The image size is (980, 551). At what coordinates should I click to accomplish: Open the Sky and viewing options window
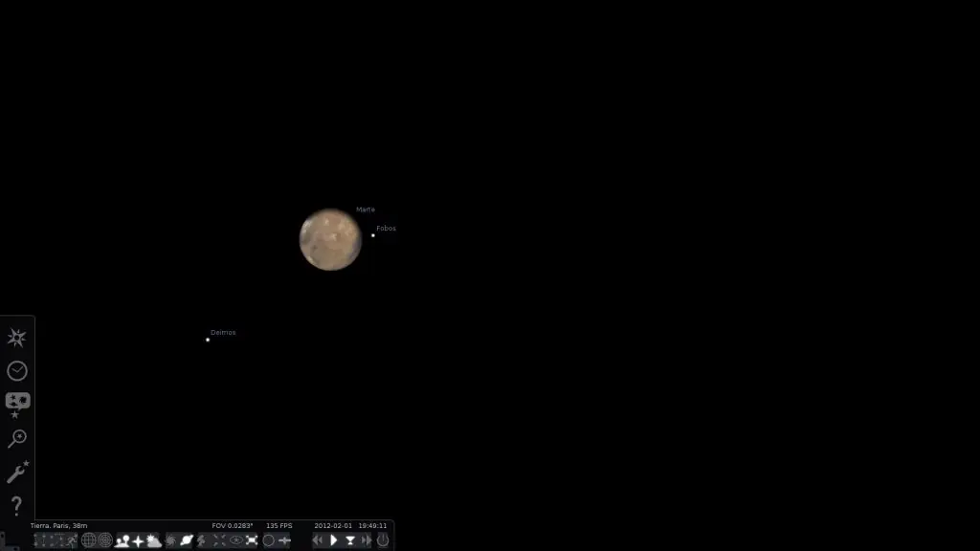[16, 402]
